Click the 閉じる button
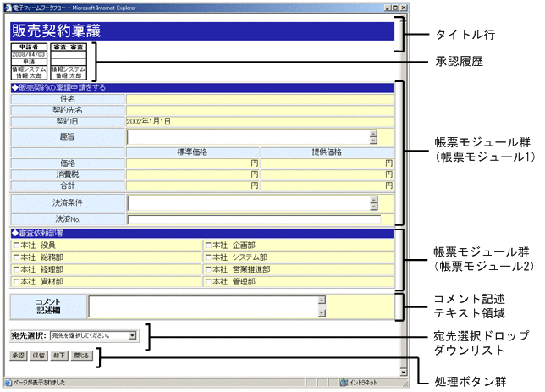Image resolution: width=545 pixels, height=392 pixels. pyautogui.click(x=82, y=356)
